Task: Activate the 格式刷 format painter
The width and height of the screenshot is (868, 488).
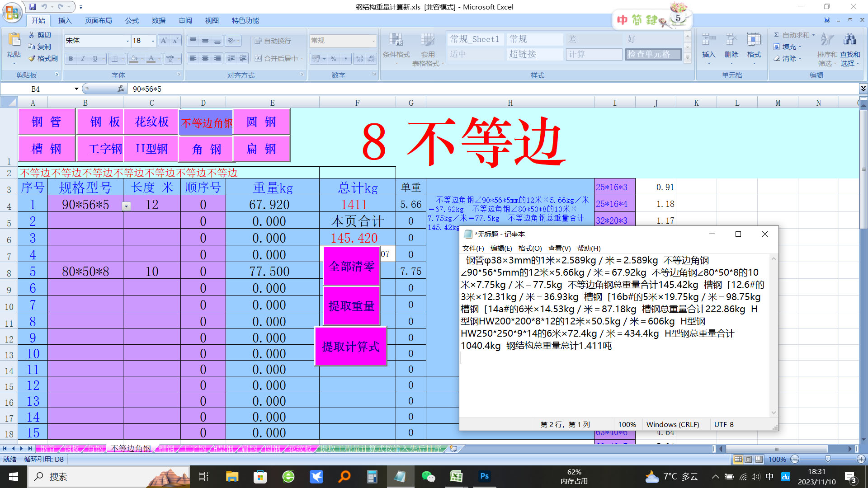Action: click(43, 58)
